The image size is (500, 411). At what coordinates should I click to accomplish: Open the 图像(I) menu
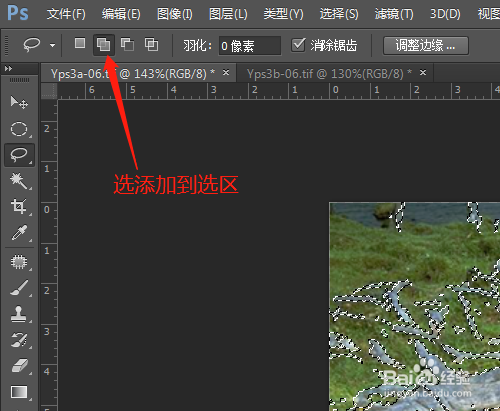(x=174, y=14)
